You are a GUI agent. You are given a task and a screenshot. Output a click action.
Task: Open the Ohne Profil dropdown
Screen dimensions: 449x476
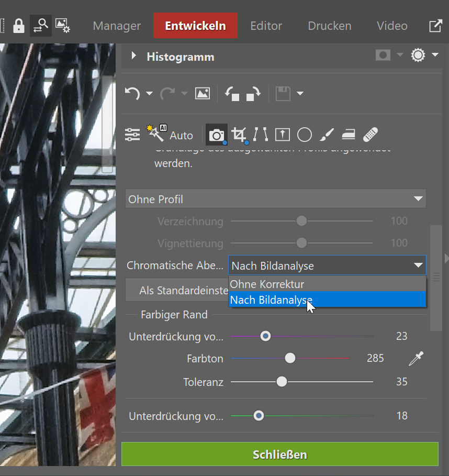coord(275,200)
